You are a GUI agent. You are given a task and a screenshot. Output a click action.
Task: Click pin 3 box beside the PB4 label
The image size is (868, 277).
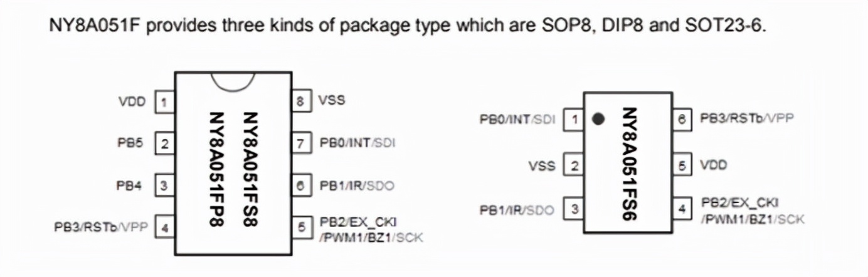pos(164,186)
